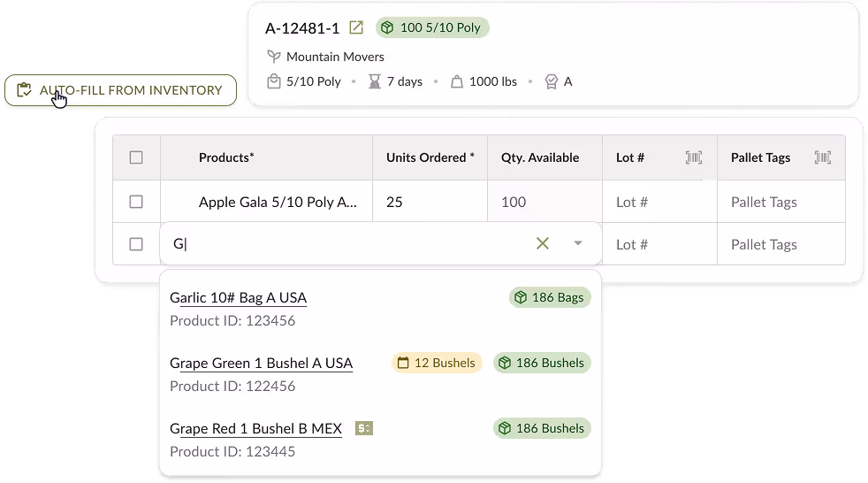Image resolution: width=868 pixels, height=483 pixels.
Task: Click Auto-Fill From Inventory button
Action: [x=121, y=90]
